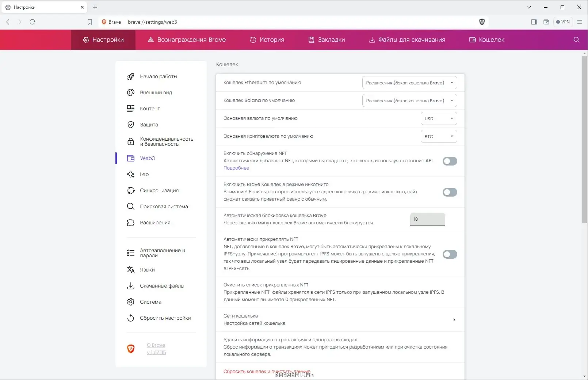Switch to the Настройки tab
Screen dimensions: 588x380
point(103,39)
